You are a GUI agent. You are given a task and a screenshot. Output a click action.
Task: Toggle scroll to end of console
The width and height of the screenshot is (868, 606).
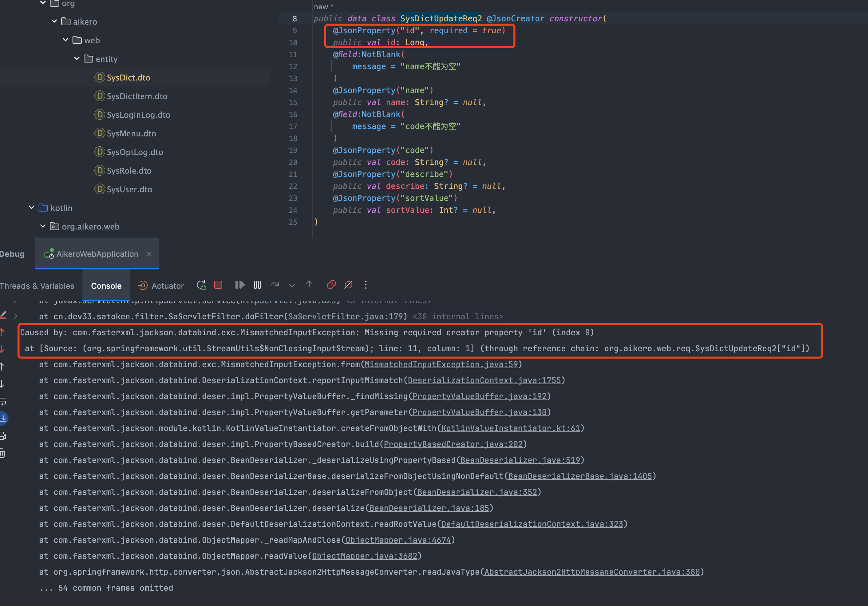(x=3, y=418)
